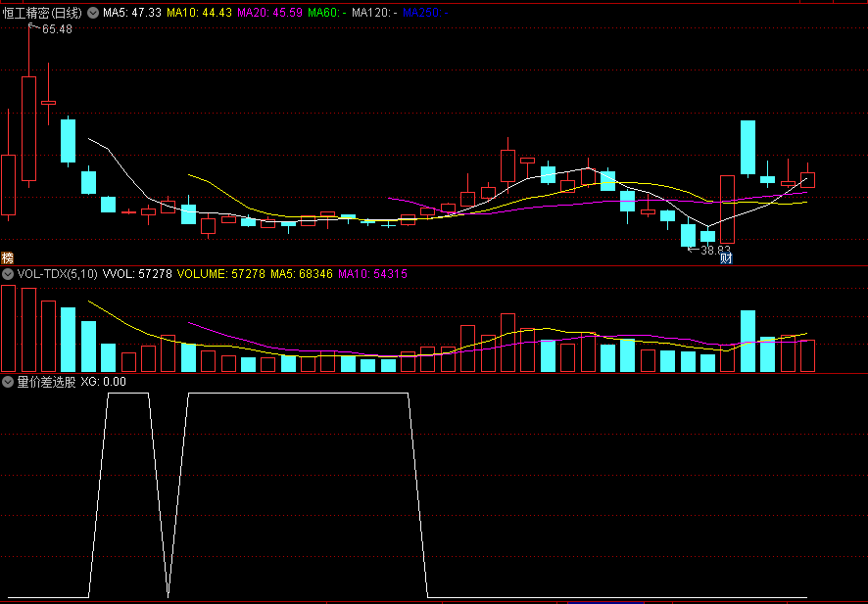Click the volume MA10: 54315 label
868x604 pixels.
pyautogui.click(x=372, y=274)
